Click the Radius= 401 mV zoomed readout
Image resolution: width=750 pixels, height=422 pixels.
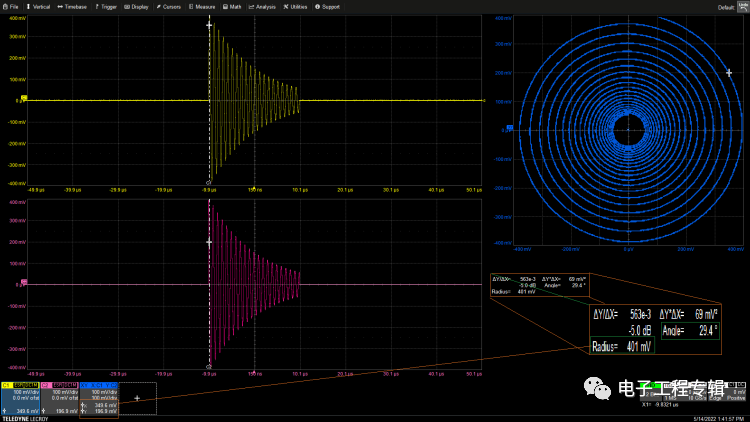(x=622, y=346)
